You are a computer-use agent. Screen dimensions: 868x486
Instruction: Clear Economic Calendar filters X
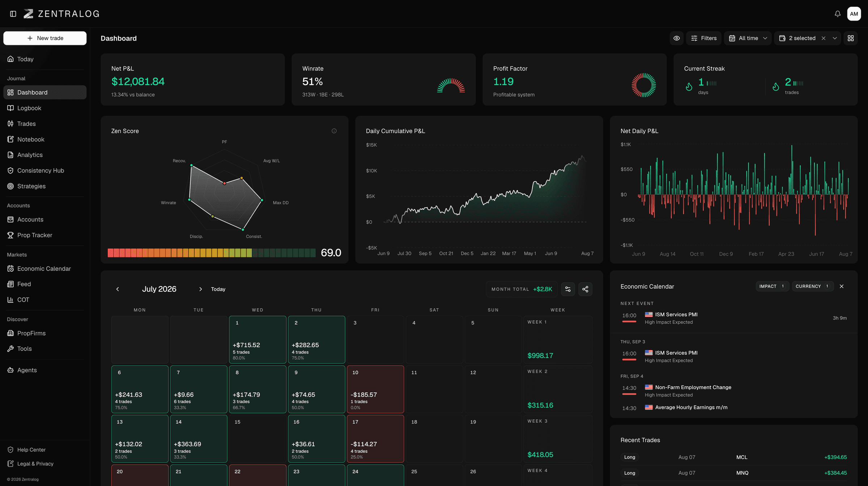tap(842, 286)
